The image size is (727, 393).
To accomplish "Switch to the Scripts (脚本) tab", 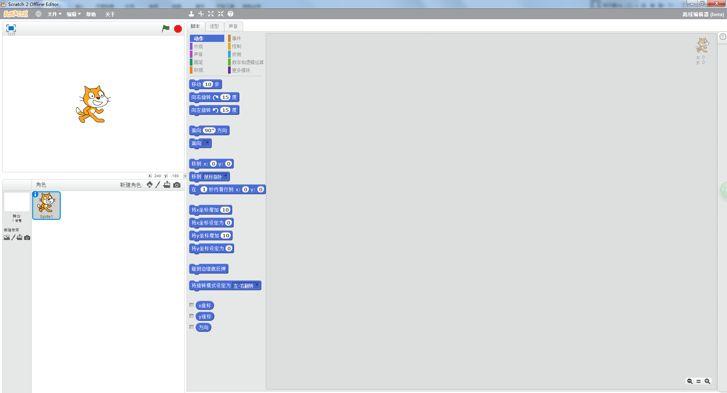I will coord(195,26).
